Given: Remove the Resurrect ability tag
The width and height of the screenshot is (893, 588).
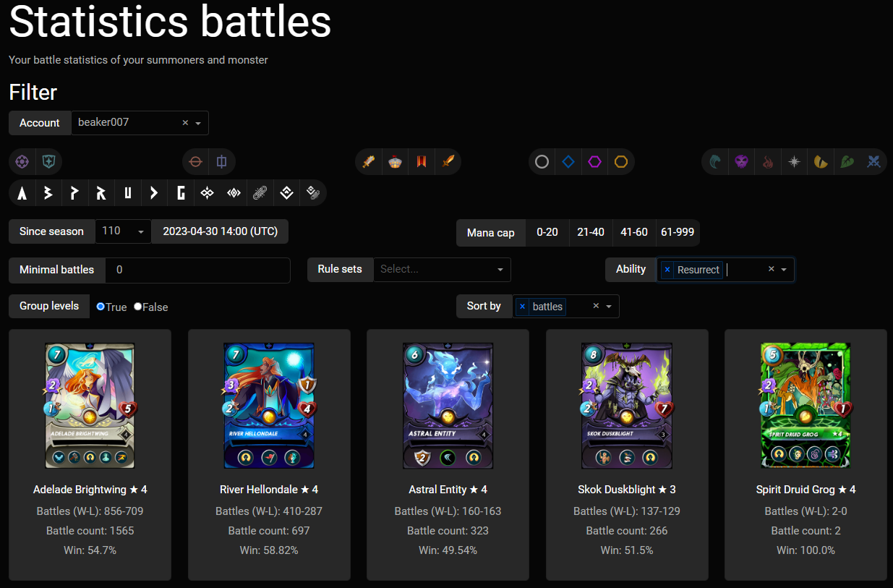Looking at the screenshot, I should click(667, 270).
